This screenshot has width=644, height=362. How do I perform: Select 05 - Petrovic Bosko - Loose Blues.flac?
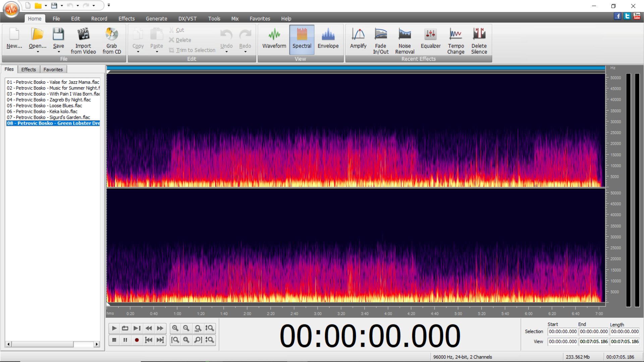click(x=44, y=106)
